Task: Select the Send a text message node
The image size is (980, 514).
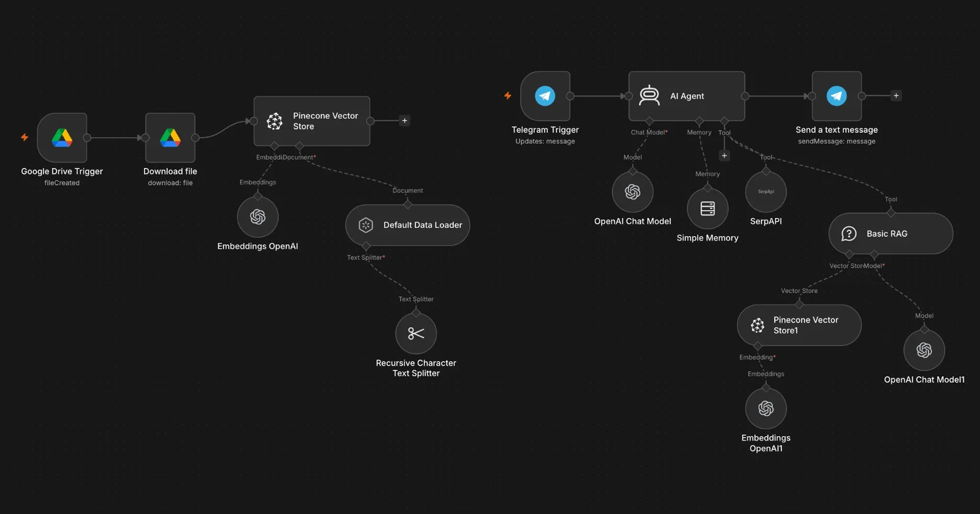Action: click(837, 96)
